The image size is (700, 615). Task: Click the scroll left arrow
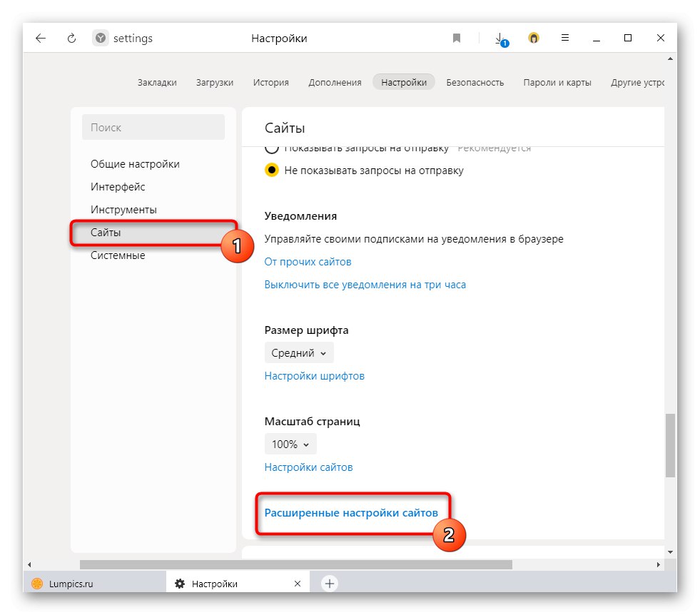(x=29, y=564)
